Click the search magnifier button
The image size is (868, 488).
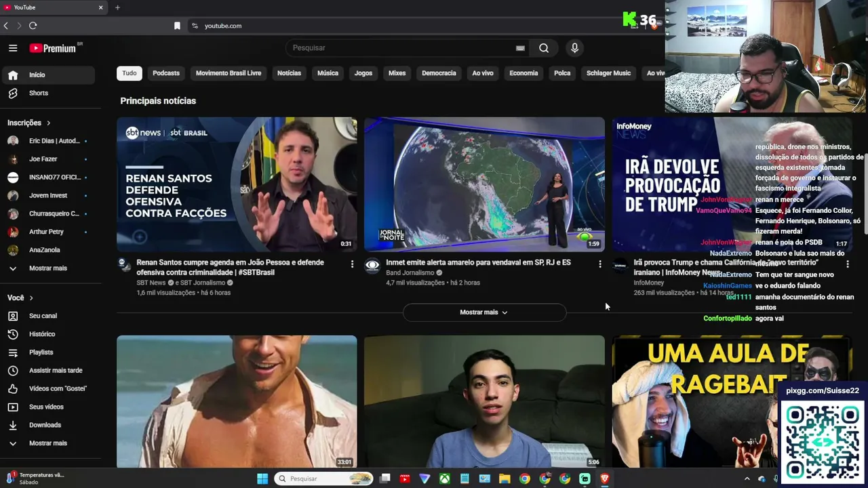point(544,48)
